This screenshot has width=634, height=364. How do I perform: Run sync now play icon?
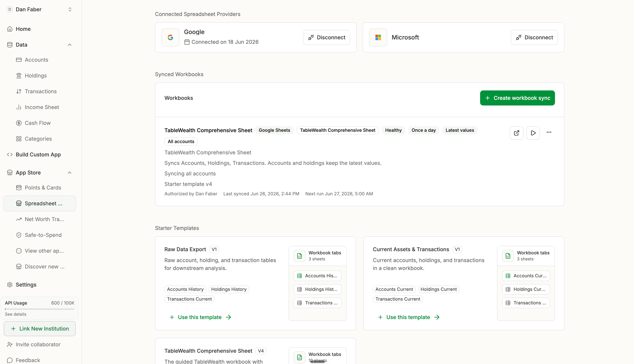click(x=533, y=133)
